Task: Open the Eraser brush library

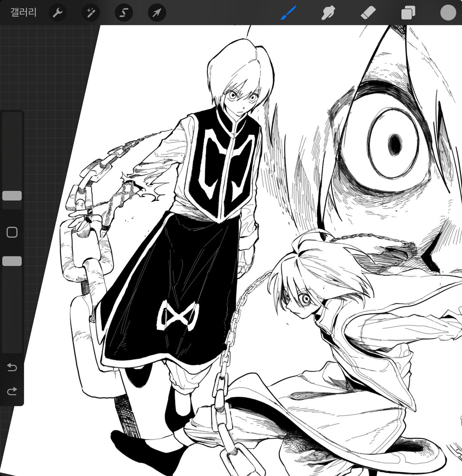Action: click(367, 12)
